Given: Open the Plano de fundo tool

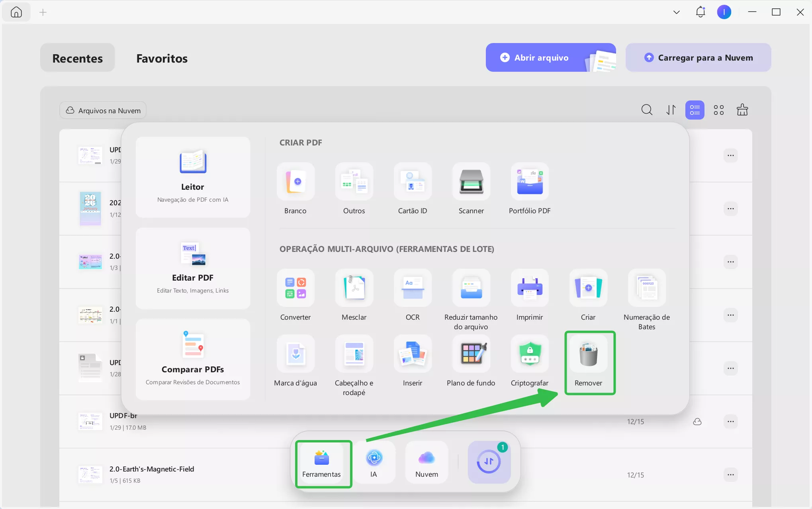Looking at the screenshot, I should (x=471, y=354).
